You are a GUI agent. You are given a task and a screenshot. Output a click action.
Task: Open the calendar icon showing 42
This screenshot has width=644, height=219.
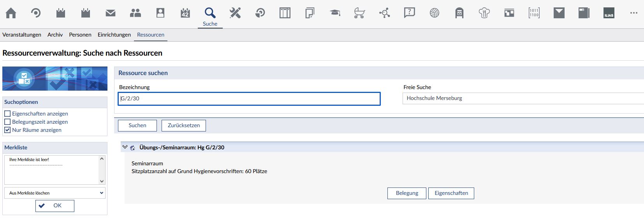point(185,13)
